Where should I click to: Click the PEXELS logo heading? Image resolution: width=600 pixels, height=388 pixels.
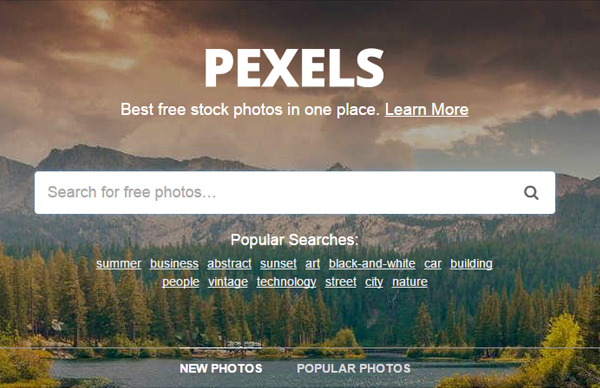[294, 68]
